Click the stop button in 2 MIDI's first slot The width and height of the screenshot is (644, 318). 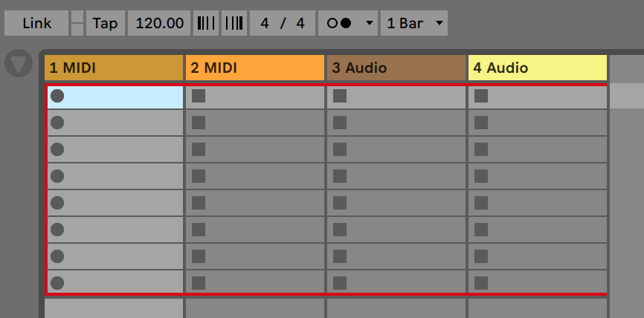(x=199, y=96)
